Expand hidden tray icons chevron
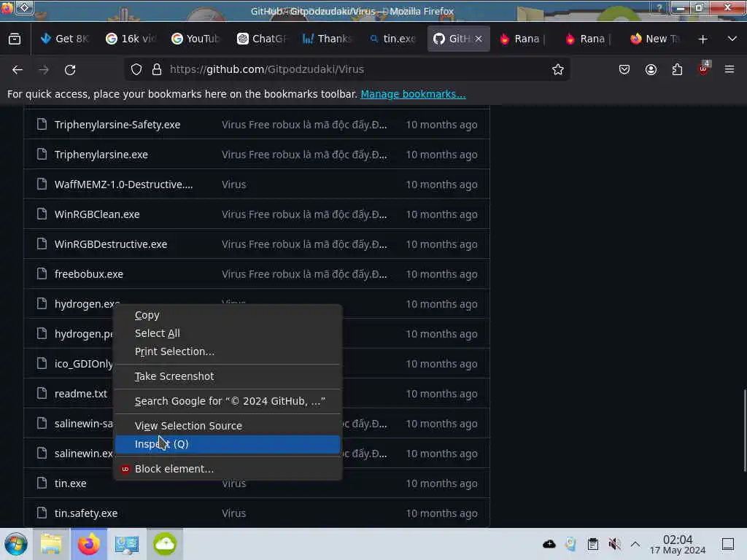Viewport: 747px width, 560px height. [x=635, y=544]
